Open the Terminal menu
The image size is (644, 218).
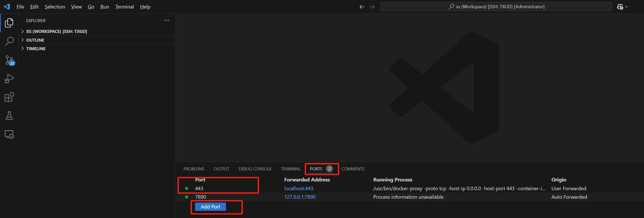(124, 7)
